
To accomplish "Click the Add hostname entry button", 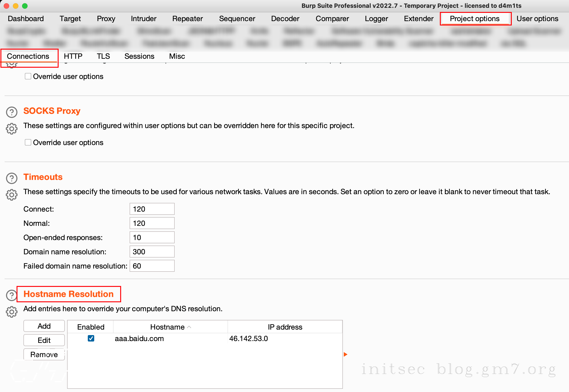I will [44, 326].
